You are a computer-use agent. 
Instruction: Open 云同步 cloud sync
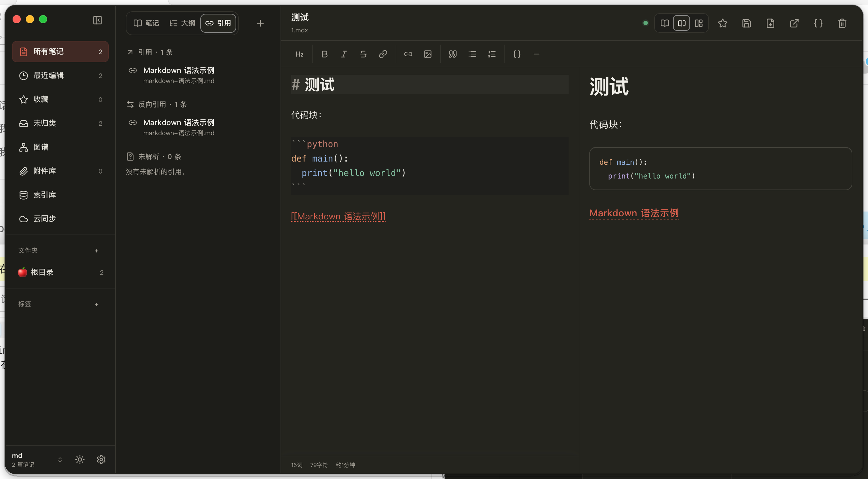point(60,219)
